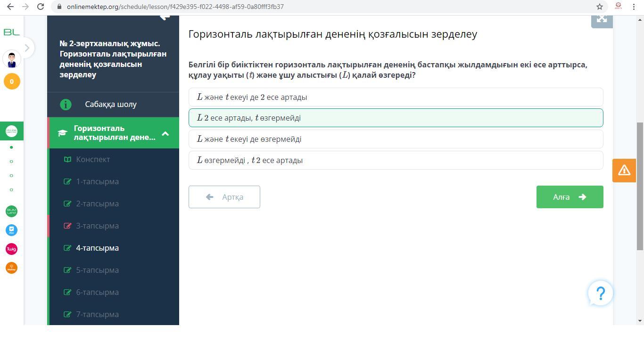644x343 pixels.
Task: Click the Артқа back button
Action: [224, 197]
